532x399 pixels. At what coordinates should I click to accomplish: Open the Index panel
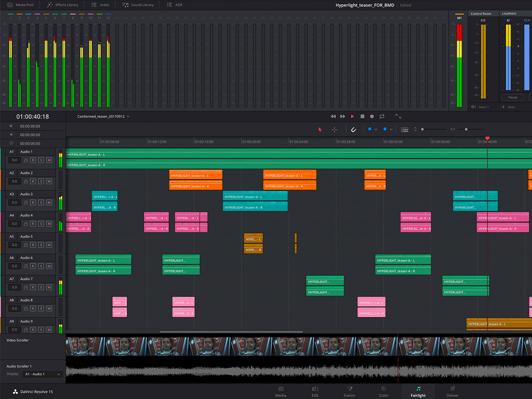pos(100,5)
